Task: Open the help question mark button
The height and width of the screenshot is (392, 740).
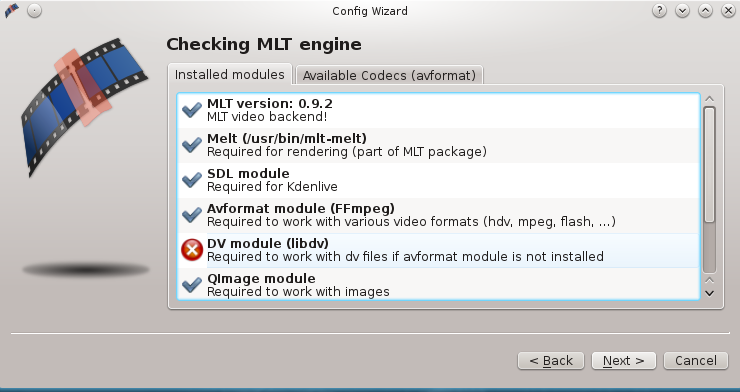Action: (659, 11)
